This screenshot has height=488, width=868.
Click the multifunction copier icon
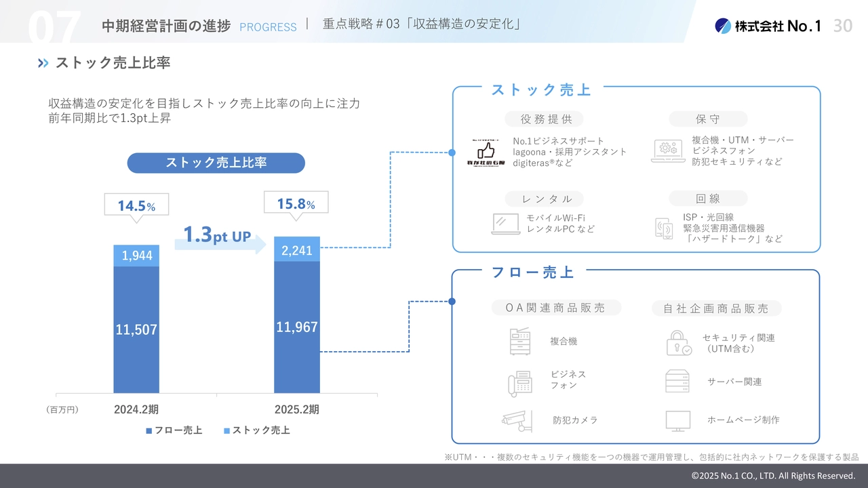pos(521,341)
